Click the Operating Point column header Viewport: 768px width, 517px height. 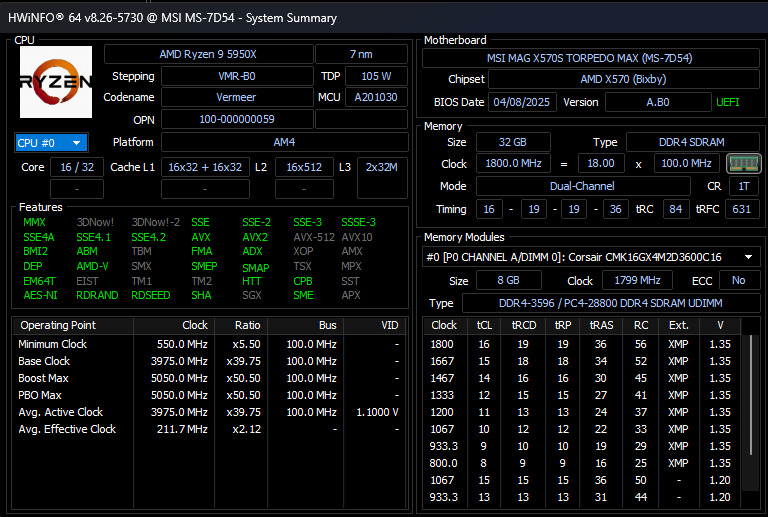click(x=73, y=326)
